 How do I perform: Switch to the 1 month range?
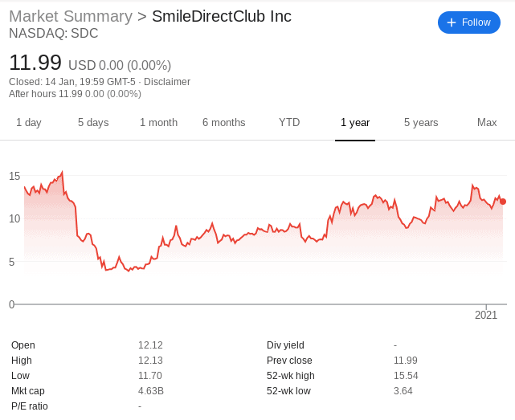point(158,123)
